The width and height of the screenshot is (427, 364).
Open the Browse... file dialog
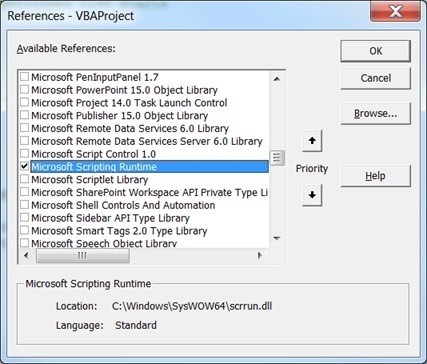(375, 114)
